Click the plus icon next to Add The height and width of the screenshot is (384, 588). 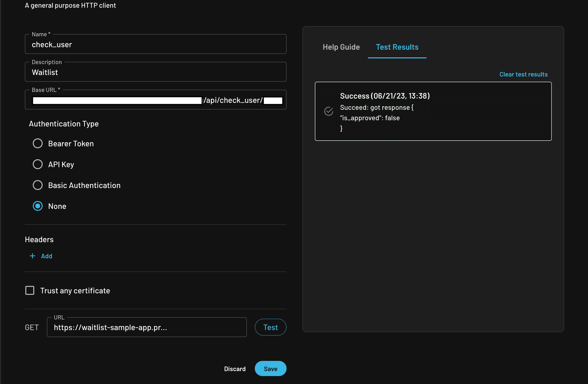point(33,256)
